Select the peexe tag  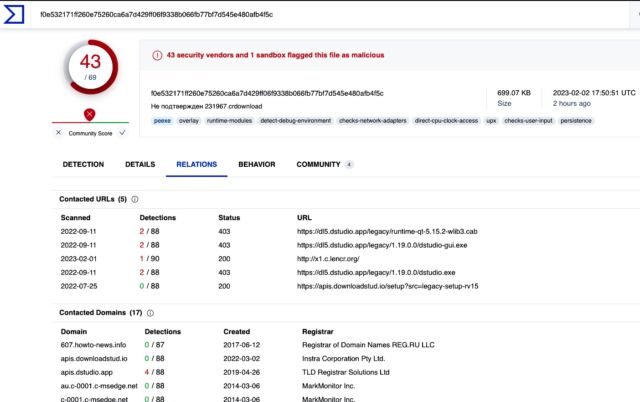click(162, 120)
